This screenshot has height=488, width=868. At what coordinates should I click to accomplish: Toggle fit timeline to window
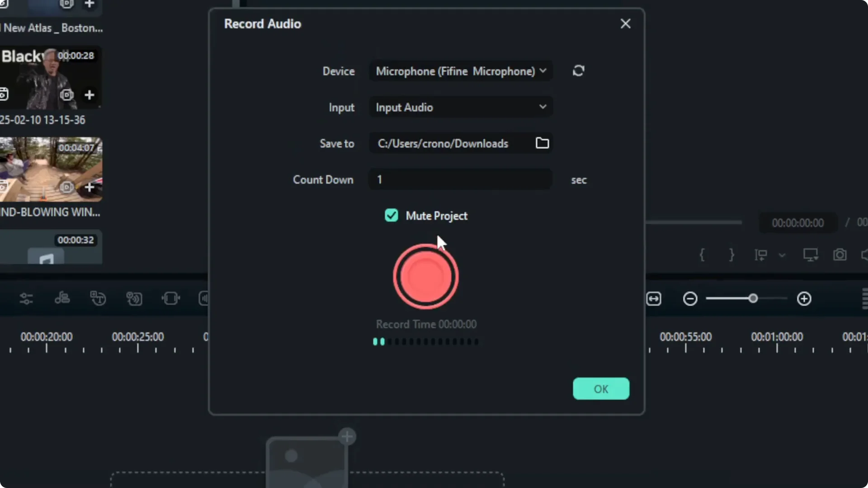tap(655, 298)
